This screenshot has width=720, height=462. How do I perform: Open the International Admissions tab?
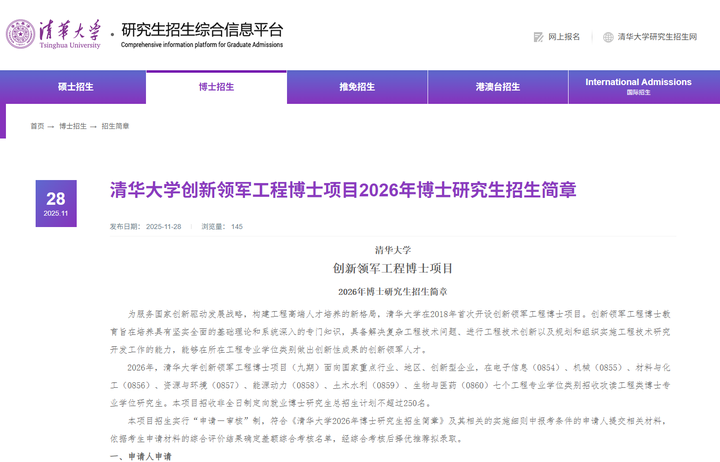(644, 87)
